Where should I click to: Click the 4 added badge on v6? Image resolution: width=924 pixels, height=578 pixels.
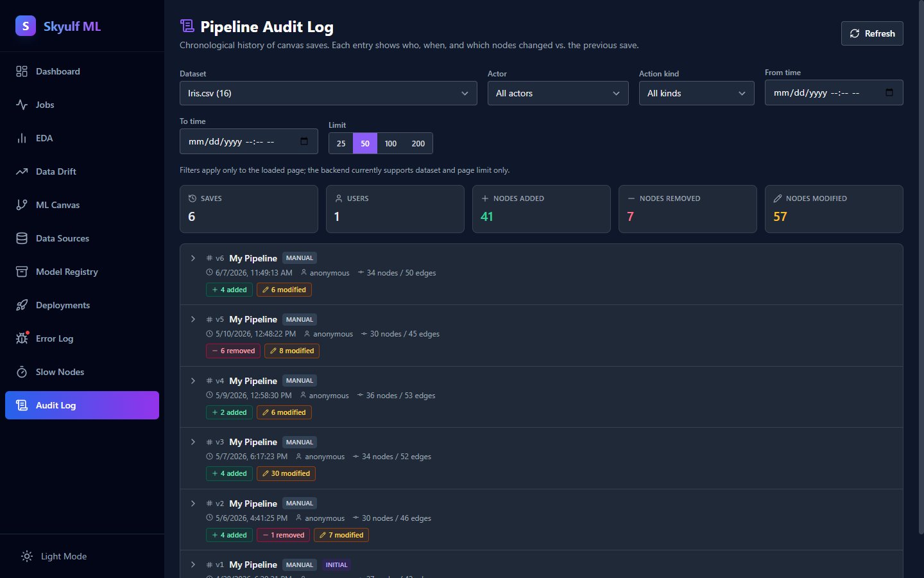click(229, 290)
